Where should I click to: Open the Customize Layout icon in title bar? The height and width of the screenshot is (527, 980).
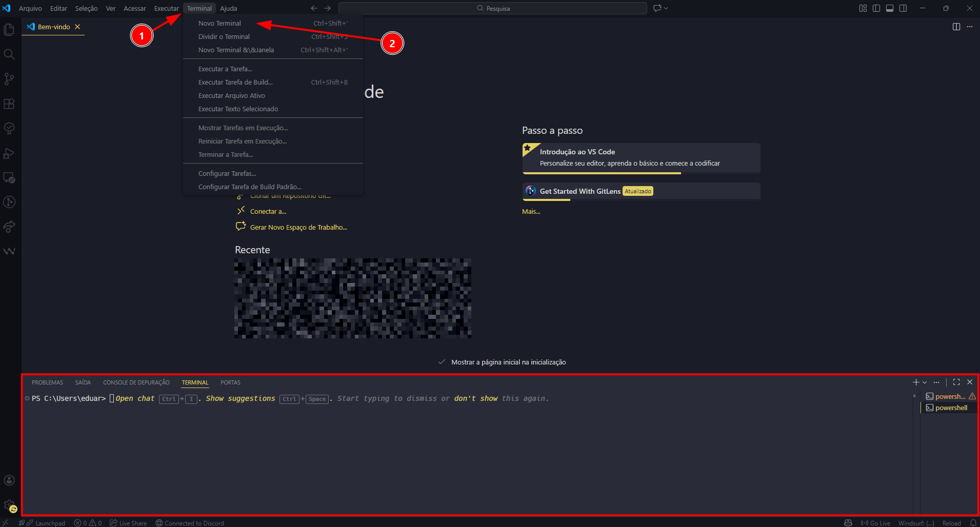pyautogui.click(x=863, y=8)
